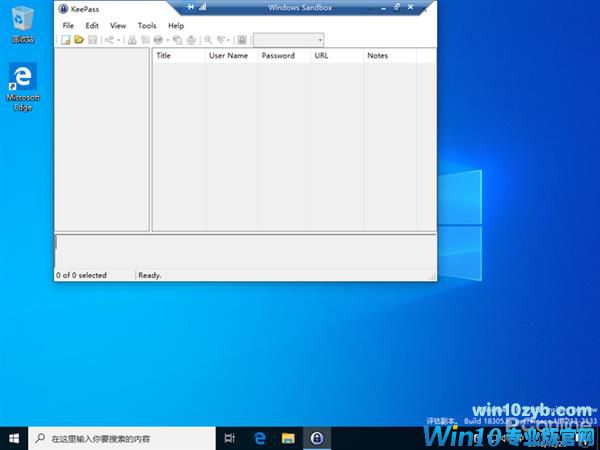Sort by the Password column header

point(285,55)
